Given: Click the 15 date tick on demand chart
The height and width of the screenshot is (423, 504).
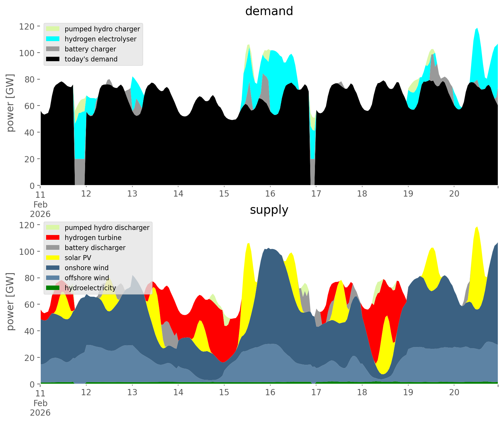Looking at the screenshot, I should 224,194.
